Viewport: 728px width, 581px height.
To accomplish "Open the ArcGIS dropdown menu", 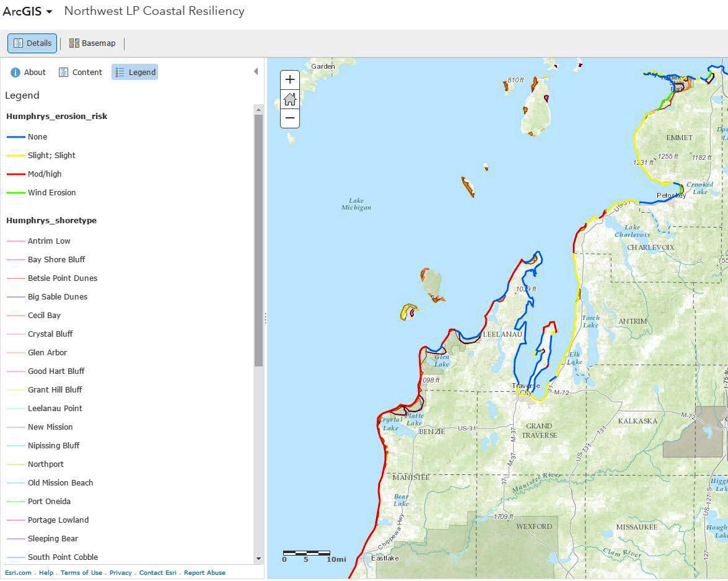I will 27,11.
